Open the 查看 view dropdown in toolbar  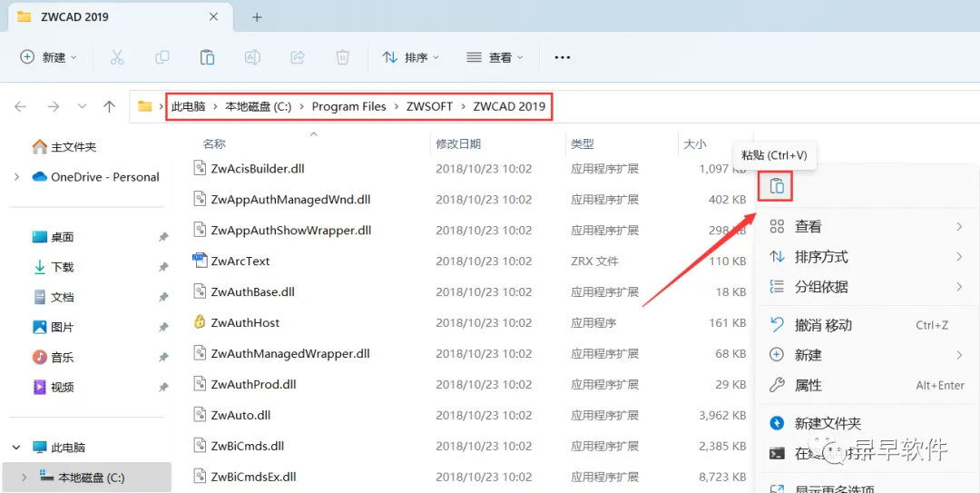click(495, 57)
